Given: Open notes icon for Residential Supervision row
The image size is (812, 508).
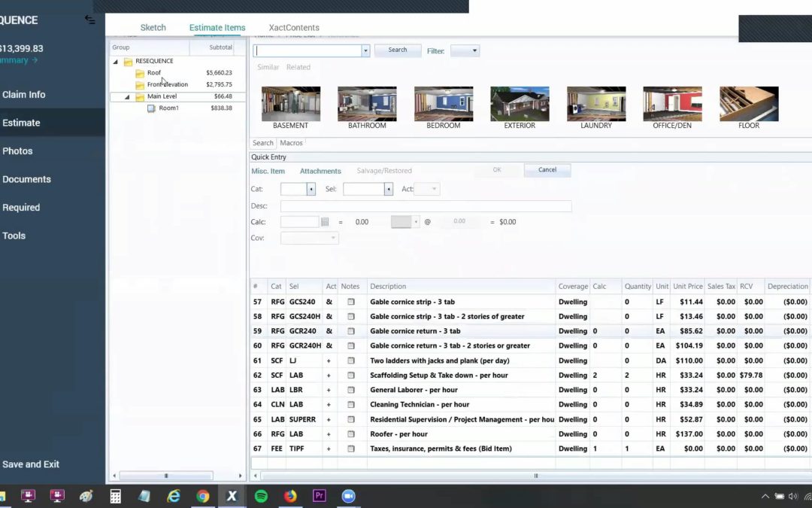Looking at the screenshot, I should pyautogui.click(x=350, y=419).
